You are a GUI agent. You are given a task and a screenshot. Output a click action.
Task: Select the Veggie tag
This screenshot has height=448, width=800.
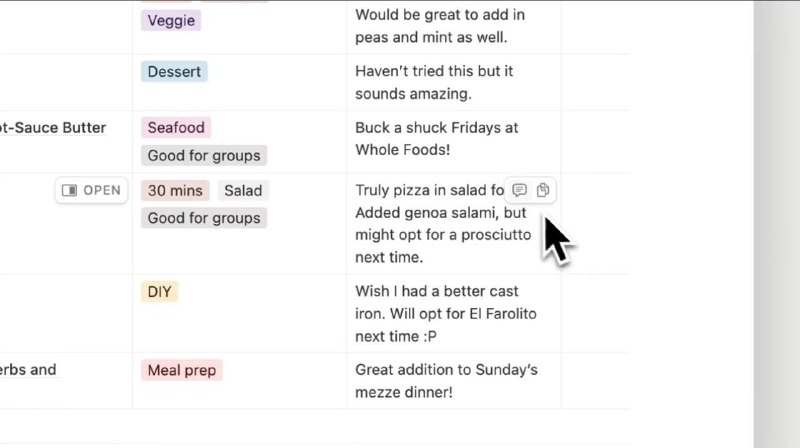[171, 20]
